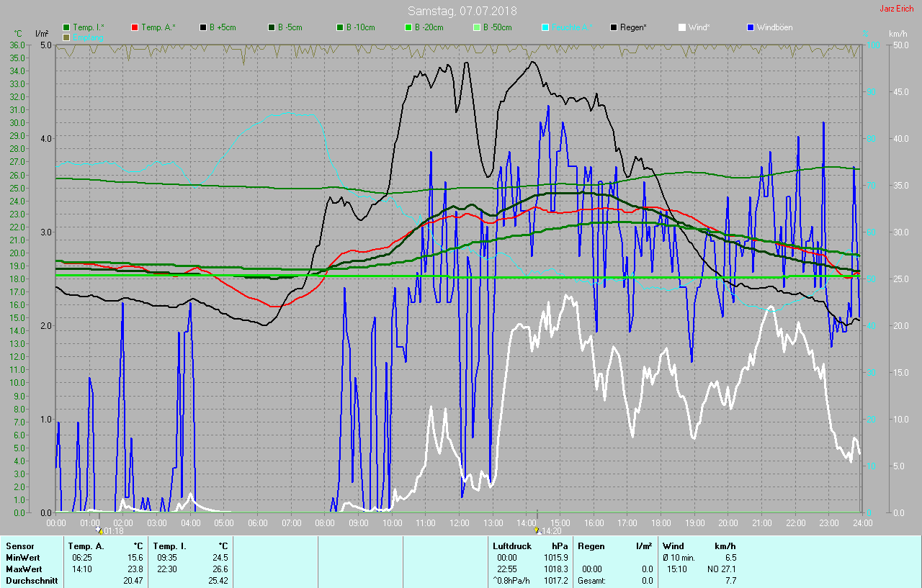Click the black B +5cm legend square
Image resolution: width=922 pixels, height=588 pixels.
pyautogui.click(x=204, y=27)
